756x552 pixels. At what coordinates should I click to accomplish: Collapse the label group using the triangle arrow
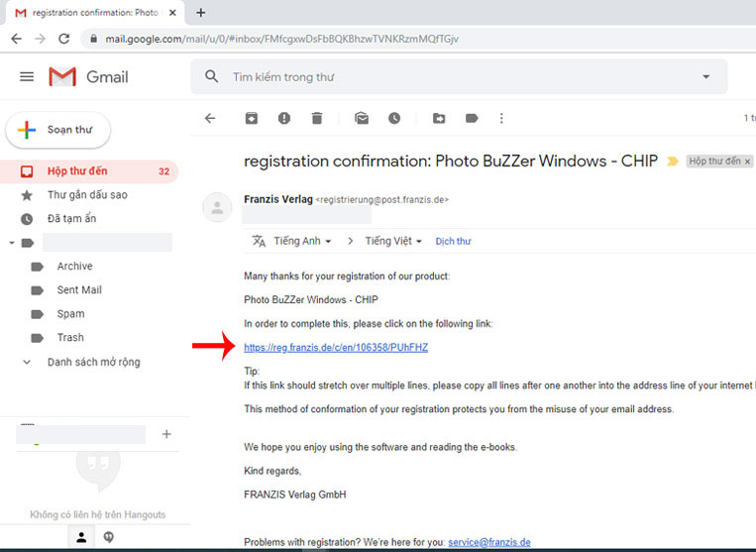12,243
